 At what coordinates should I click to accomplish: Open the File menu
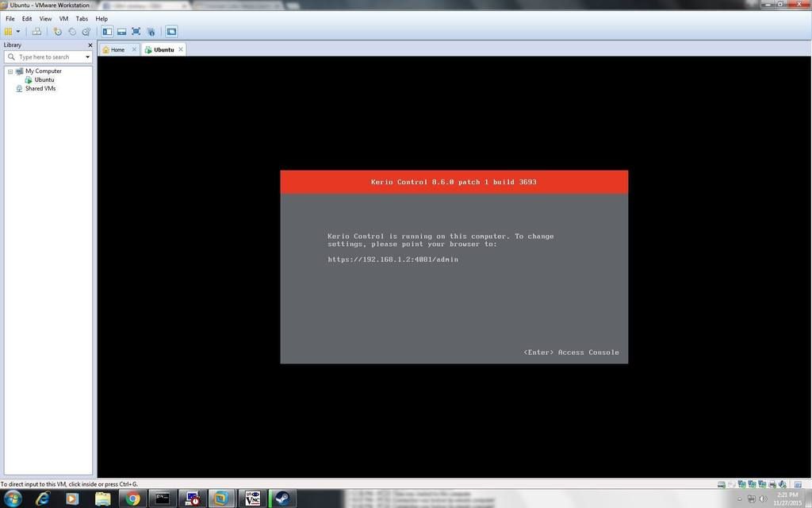(x=10, y=19)
